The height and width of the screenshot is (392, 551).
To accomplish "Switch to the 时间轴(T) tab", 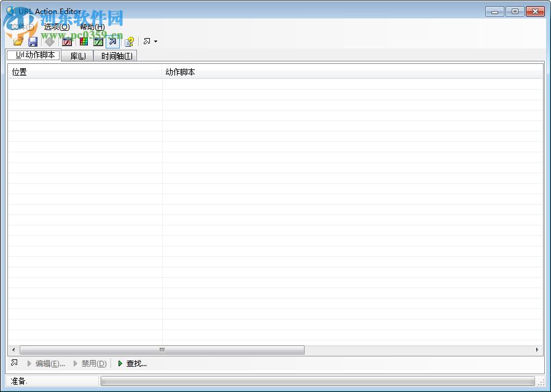I will click(115, 55).
